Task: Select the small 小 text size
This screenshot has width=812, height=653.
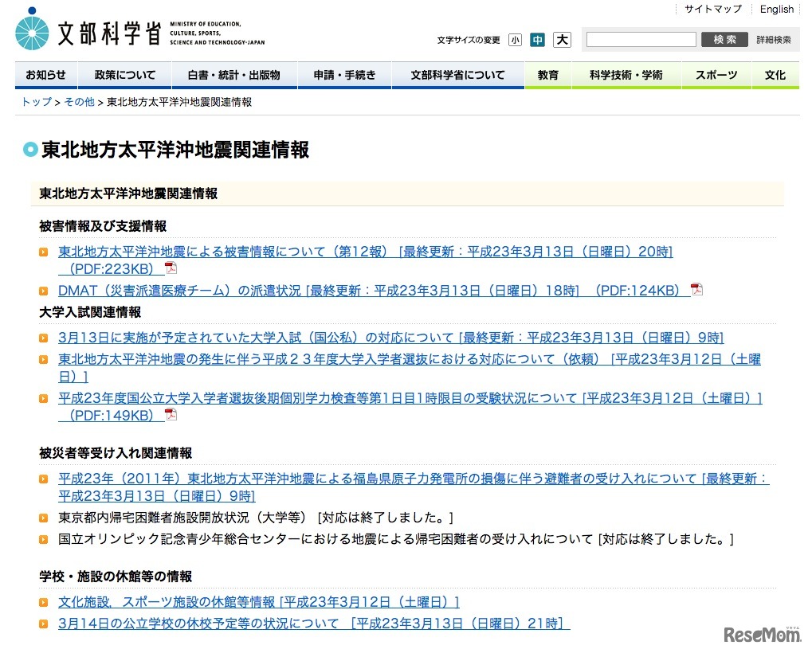Action: (515, 39)
